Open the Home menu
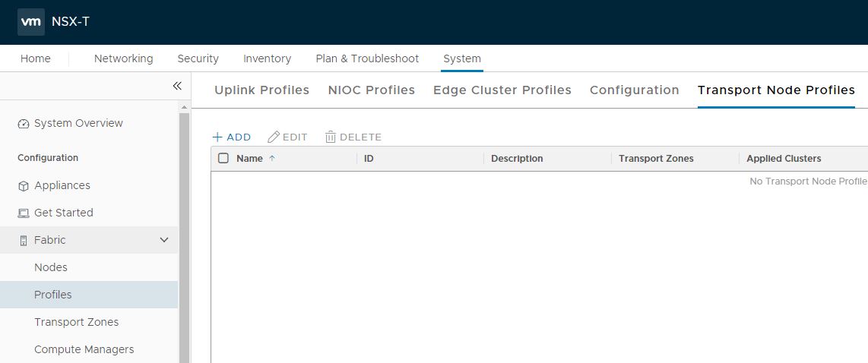Image resolution: width=868 pixels, height=363 pixels. pos(36,58)
